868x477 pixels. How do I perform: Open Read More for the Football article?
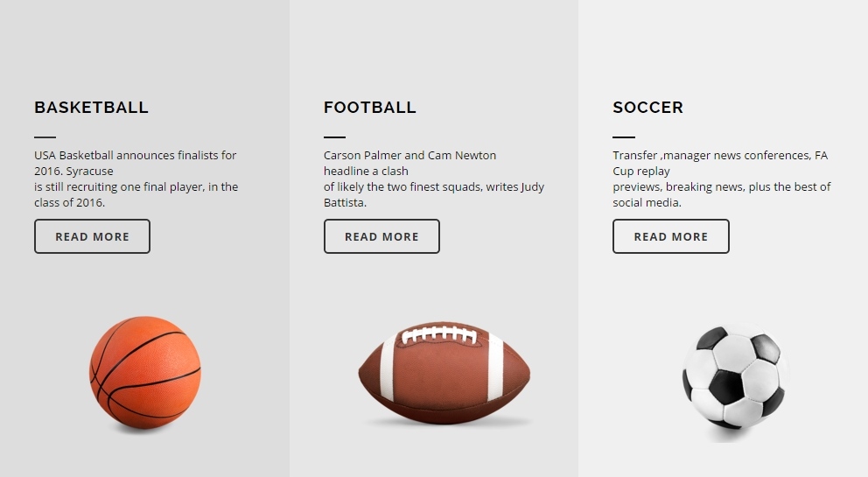(381, 236)
